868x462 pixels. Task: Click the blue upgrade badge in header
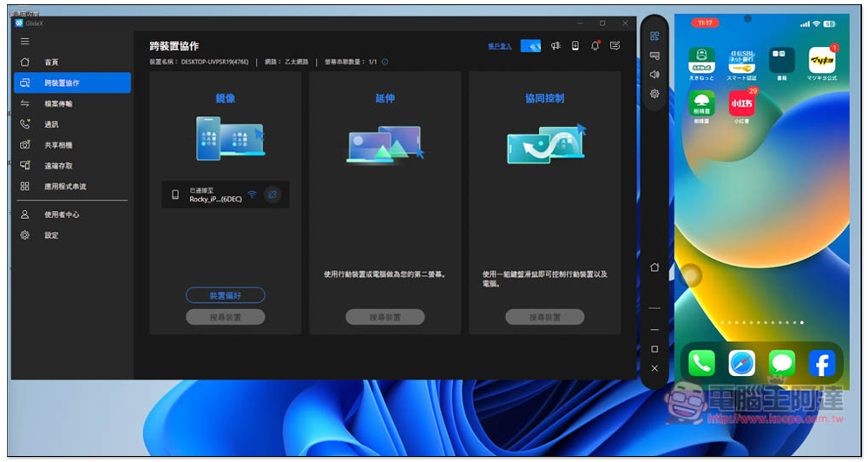point(530,46)
